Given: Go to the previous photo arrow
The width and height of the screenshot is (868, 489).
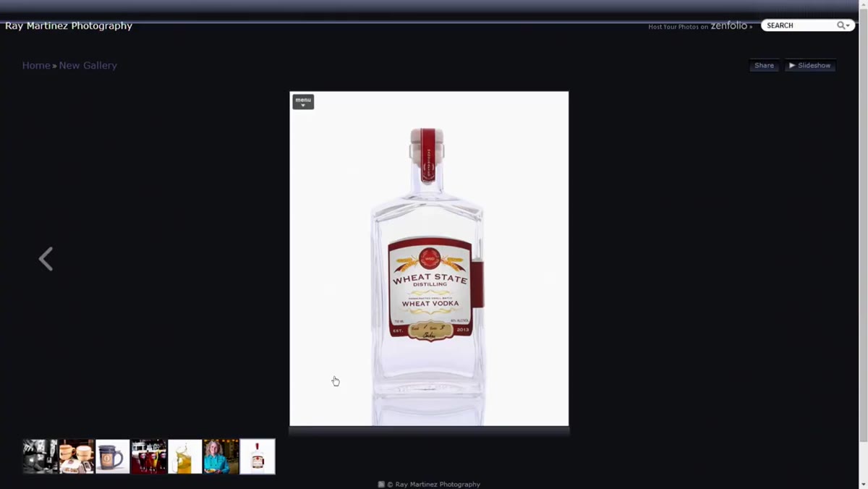Looking at the screenshot, I should [46, 259].
